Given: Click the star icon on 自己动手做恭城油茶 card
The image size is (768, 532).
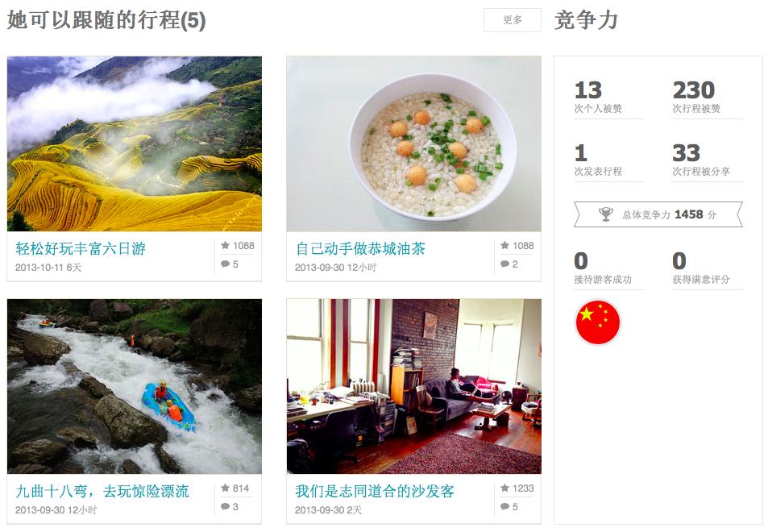Looking at the screenshot, I should click(x=505, y=245).
